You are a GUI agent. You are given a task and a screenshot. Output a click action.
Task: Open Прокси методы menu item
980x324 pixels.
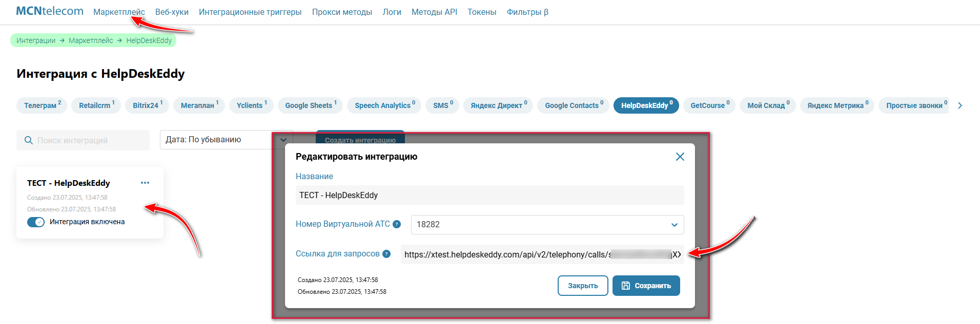tap(342, 12)
